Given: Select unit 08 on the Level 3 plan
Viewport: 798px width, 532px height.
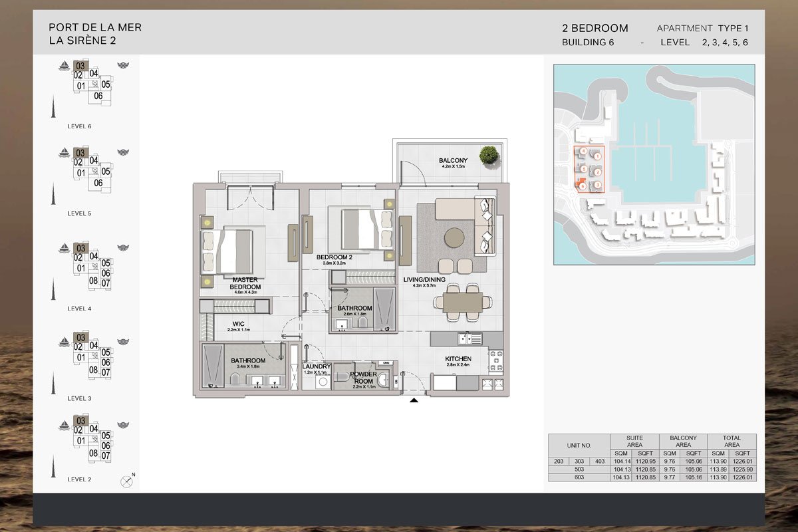Looking at the screenshot, I should [x=94, y=370].
